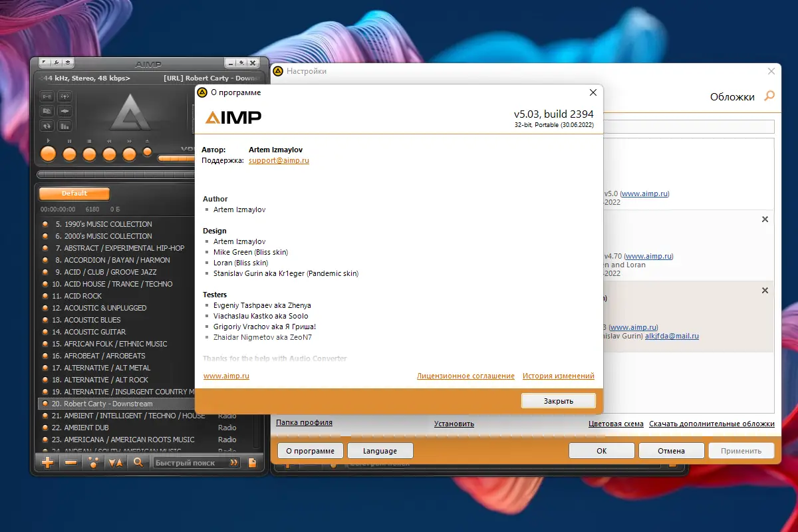Click alkjfda@mail.ru email link in skin list

tap(672, 336)
